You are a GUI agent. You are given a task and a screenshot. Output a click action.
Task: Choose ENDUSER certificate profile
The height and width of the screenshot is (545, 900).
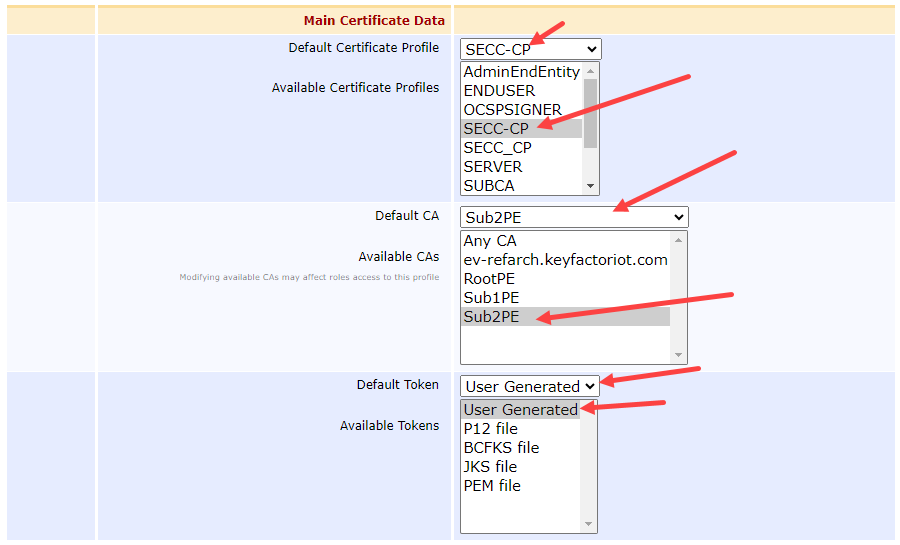pos(499,91)
